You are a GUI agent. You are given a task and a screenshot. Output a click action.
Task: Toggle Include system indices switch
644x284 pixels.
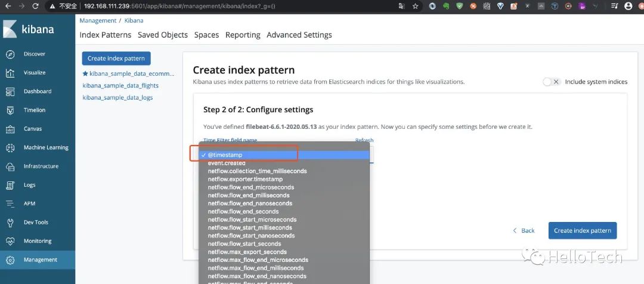click(x=551, y=82)
